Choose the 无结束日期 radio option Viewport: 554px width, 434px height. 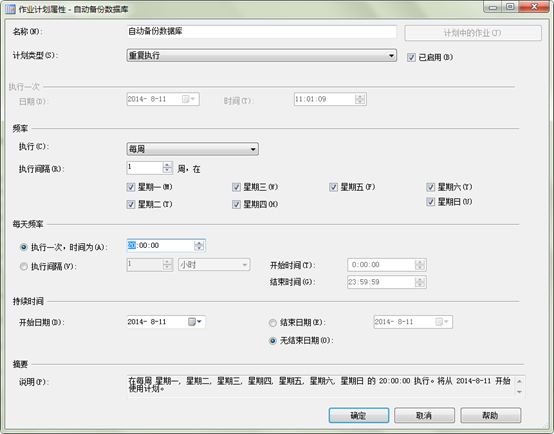pyautogui.click(x=272, y=341)
